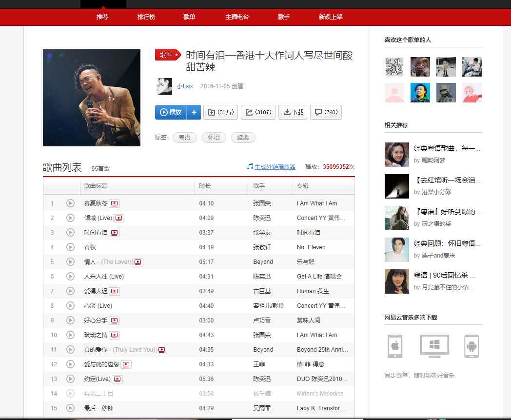511x420 pixels.
Task: Select the 粤语 tag
Action: [185, 138]
